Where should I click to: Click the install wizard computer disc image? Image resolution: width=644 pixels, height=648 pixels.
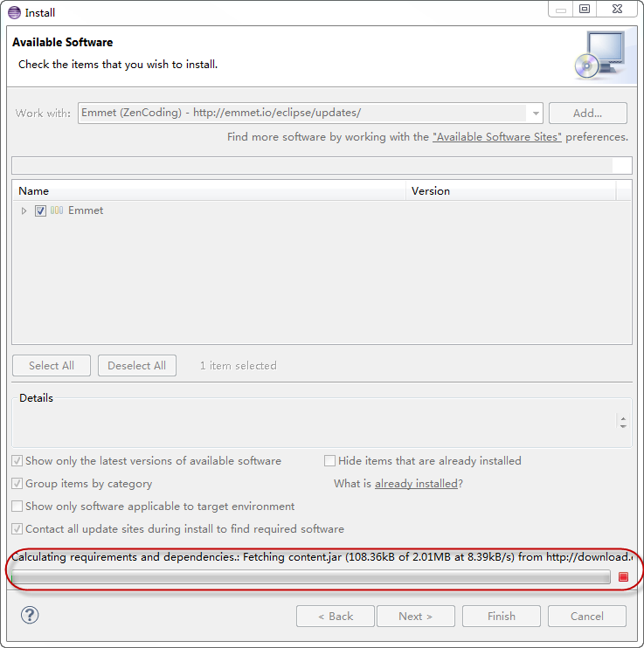point(600,55)
